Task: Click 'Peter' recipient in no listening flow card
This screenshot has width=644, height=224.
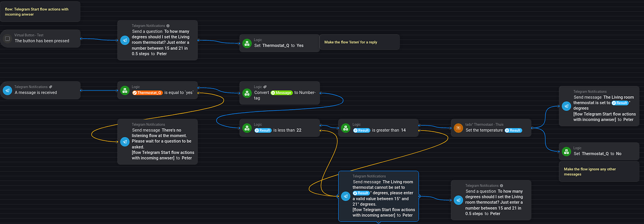Action: tap(187, 157)
